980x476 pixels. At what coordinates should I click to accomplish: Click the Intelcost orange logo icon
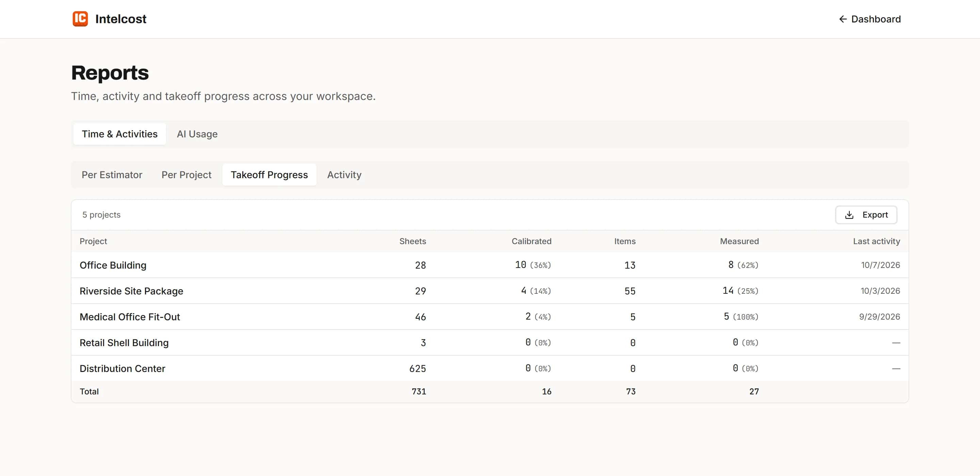(80, 19)
